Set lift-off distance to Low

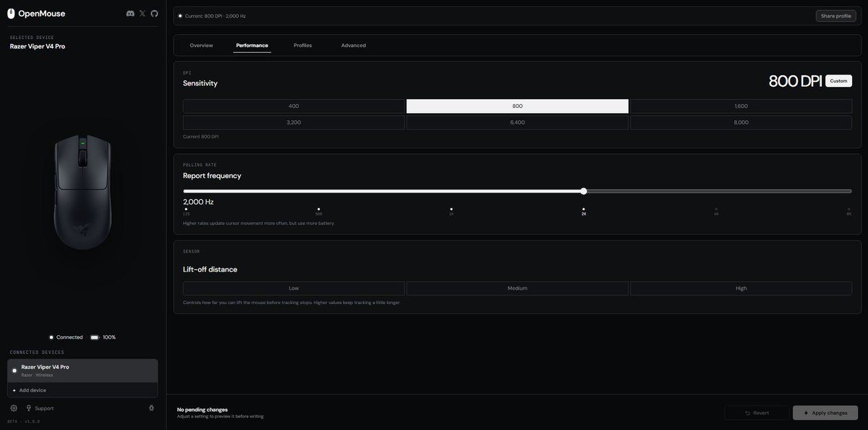click(x=294, y=288)
